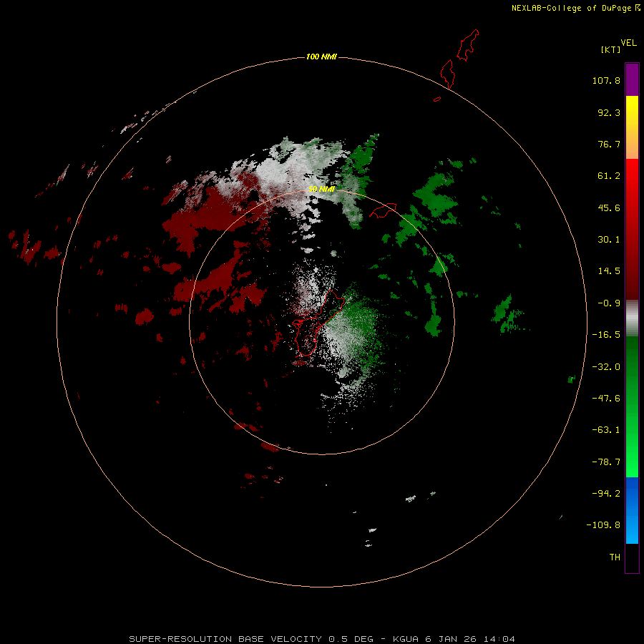The width and height of the screenshot is (644, 644).
Task: Click the 61.2 scale value
Action: point(609,176)
